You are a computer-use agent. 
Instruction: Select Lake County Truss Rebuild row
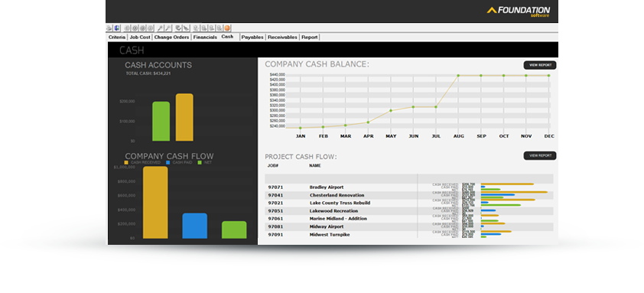click(x=409, y=203)
